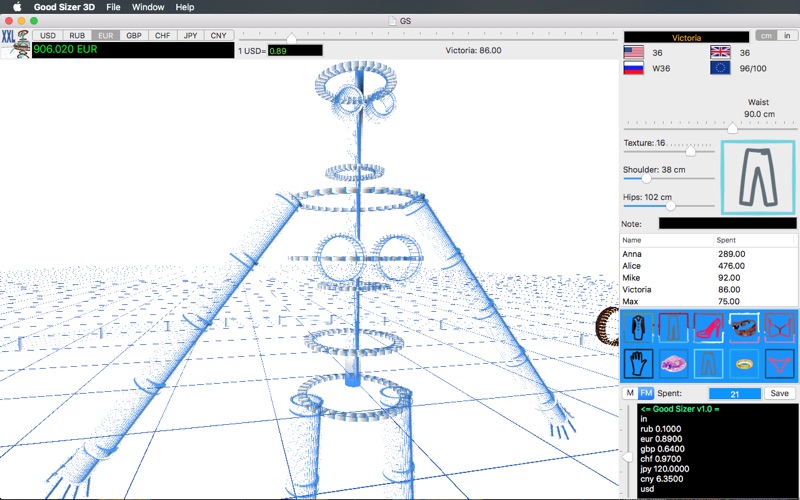Switch currency to GBP
800x500 pixels.
coord(134,35)
